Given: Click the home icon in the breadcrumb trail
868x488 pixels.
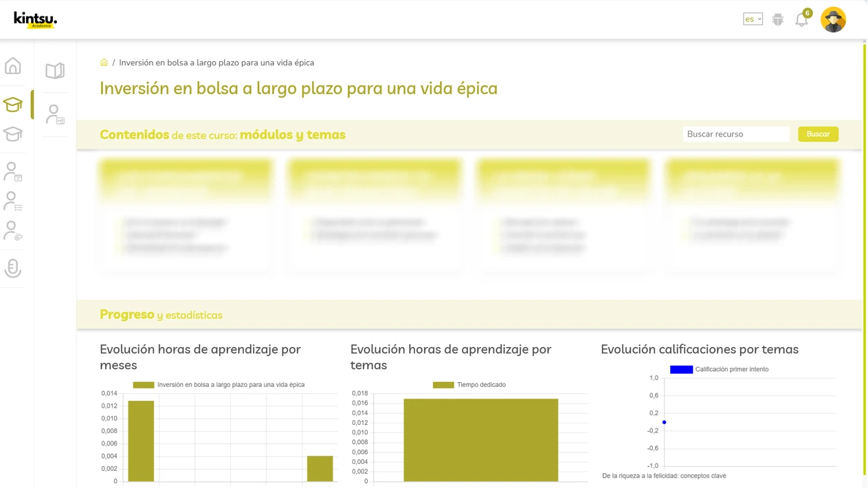Looking at the screenshot, I should click(x=104, y=62).
